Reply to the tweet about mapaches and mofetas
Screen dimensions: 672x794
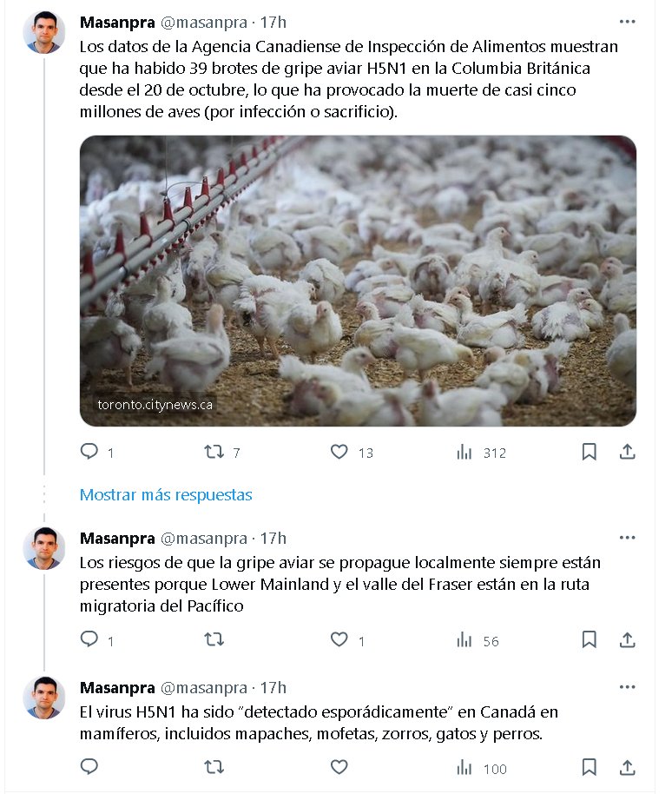89,767
